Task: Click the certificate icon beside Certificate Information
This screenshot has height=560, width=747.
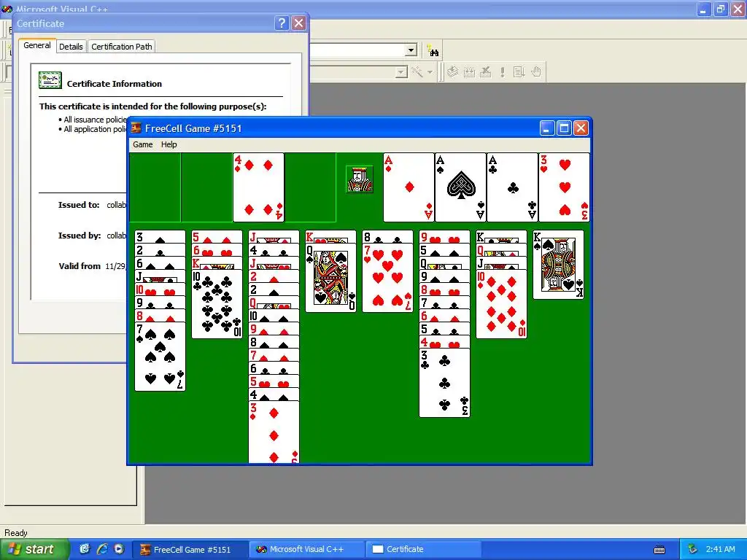Action: (x=50, y=80)
